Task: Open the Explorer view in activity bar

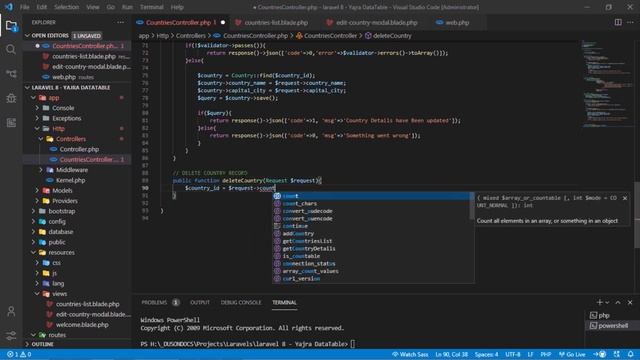Action: tap(11, 26)
